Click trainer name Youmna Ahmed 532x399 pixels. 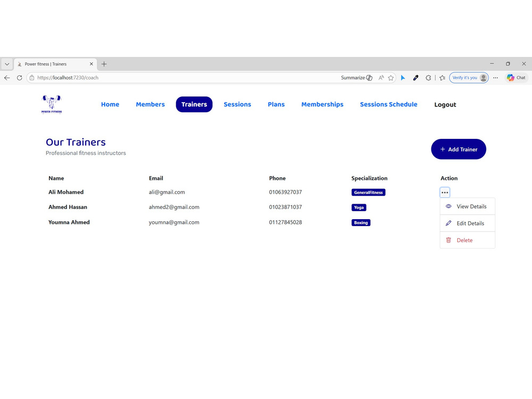tap(69, 222)
